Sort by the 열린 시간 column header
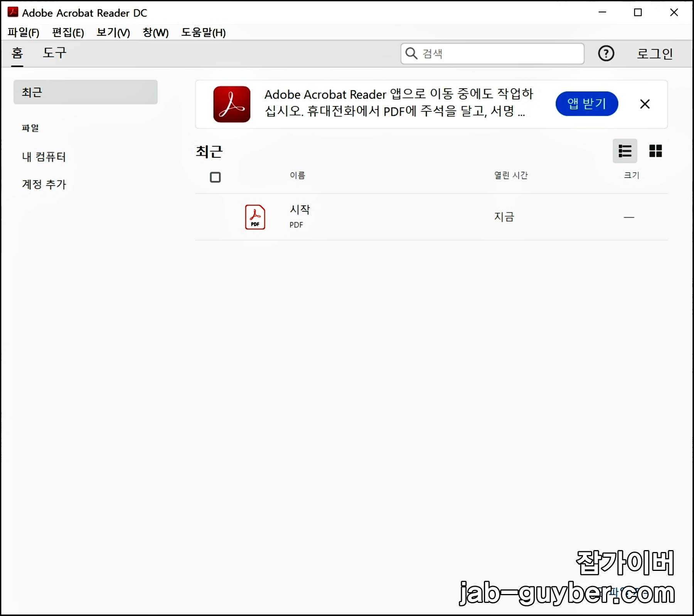694x616 pixels. pos(511,175)
